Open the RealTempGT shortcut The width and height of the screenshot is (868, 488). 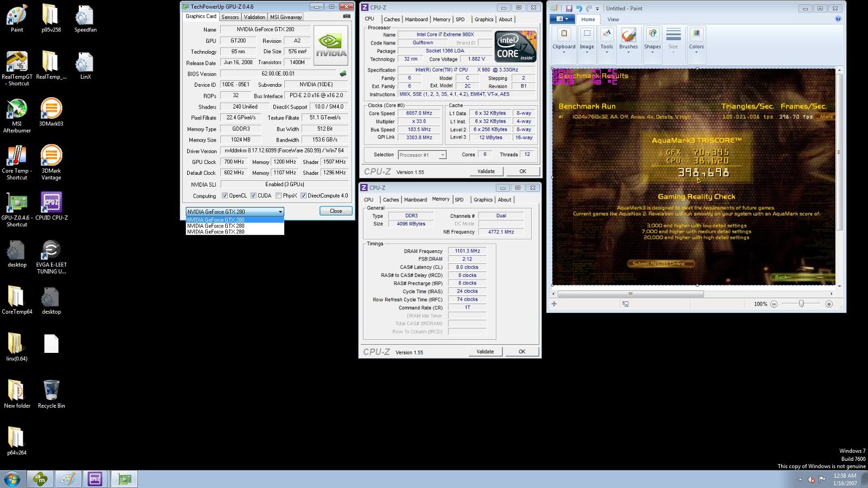click(17, 69)
